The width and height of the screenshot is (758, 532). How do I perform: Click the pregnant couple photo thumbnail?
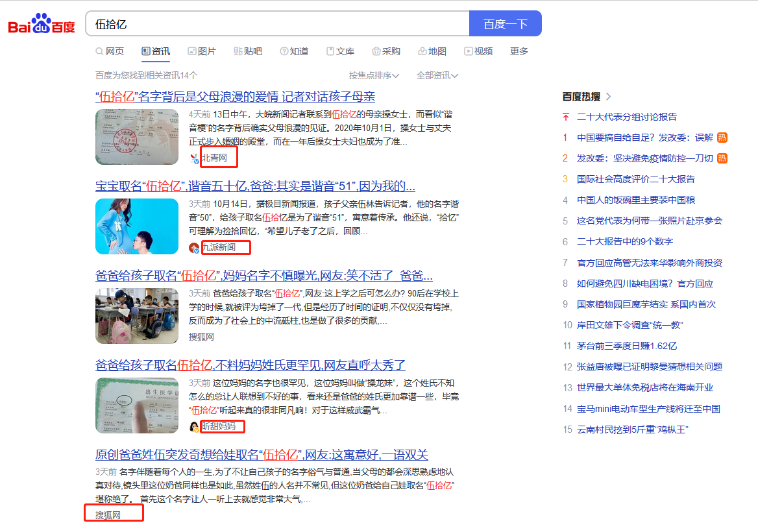pyautogui.click(x=137, y=226)
